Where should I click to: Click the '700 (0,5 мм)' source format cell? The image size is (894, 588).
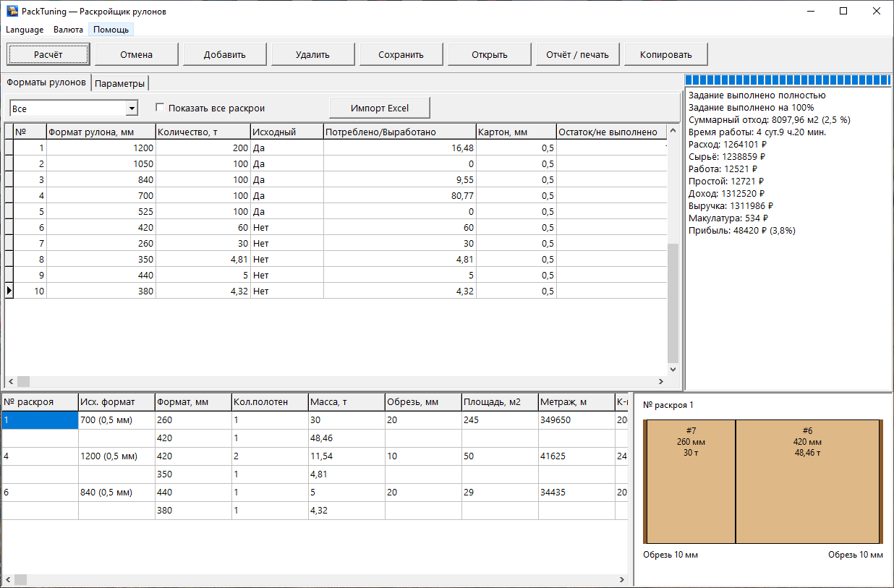pos(116,420)
